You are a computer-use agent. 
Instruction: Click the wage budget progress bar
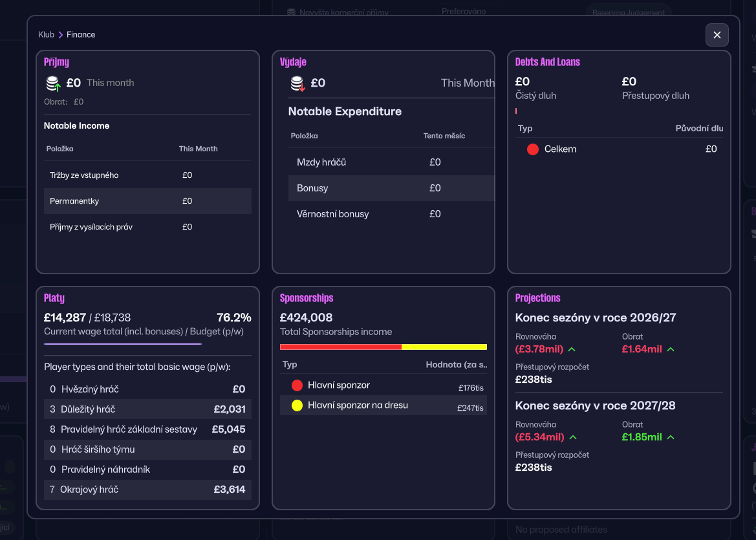[x=123, y=344]
